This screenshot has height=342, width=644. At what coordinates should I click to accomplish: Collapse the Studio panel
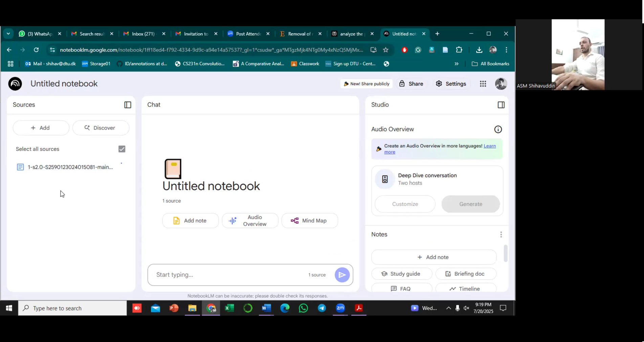click(x=501, y=105)
